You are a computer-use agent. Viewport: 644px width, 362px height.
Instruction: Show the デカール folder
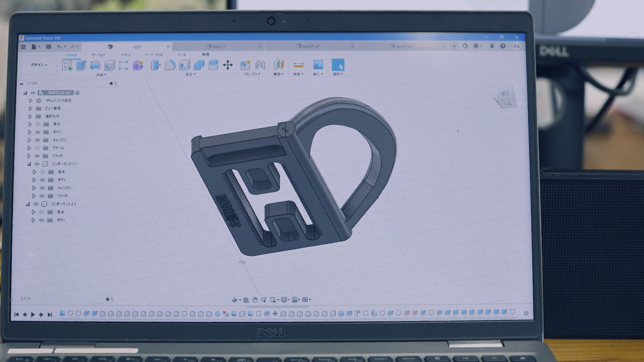(x=37, y=148)
